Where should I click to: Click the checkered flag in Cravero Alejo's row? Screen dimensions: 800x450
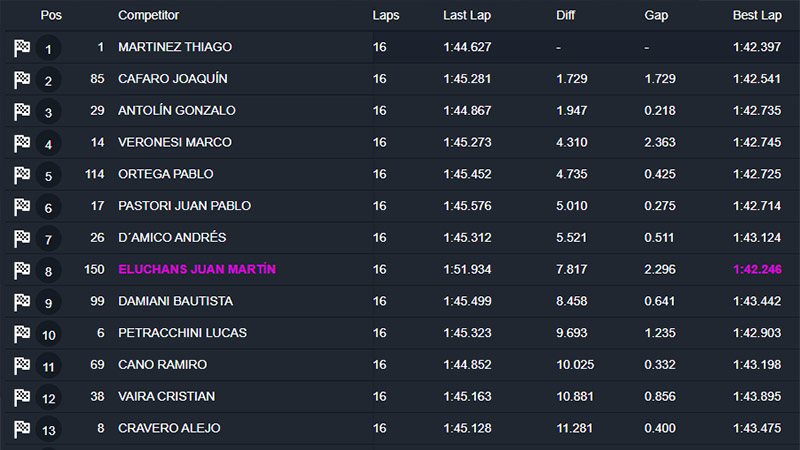22,429
